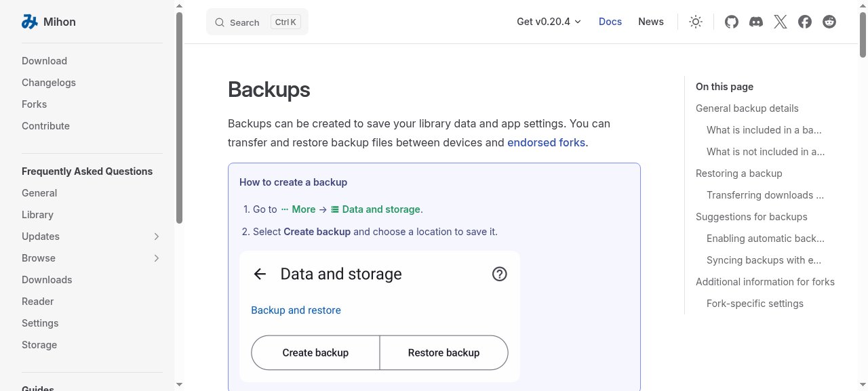The width and height of the screenshot is (868, 391).
Task: Click the Restore backup button
Action: coord(443,352)
